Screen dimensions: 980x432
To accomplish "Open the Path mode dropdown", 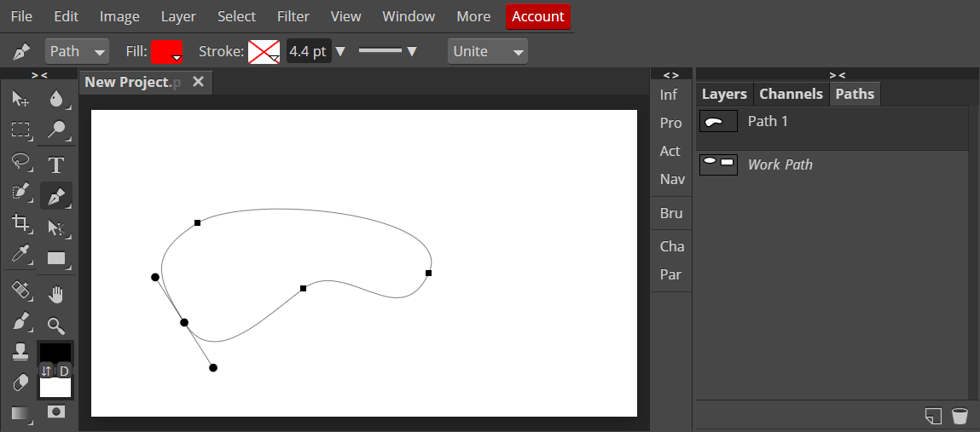I will tap(77, 51).
